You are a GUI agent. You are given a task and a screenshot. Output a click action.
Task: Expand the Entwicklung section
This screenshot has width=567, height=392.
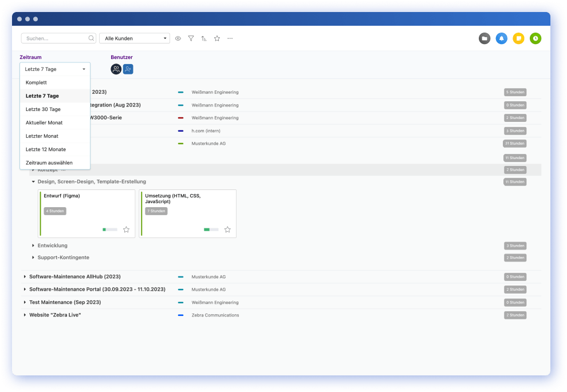pos(33,246)
